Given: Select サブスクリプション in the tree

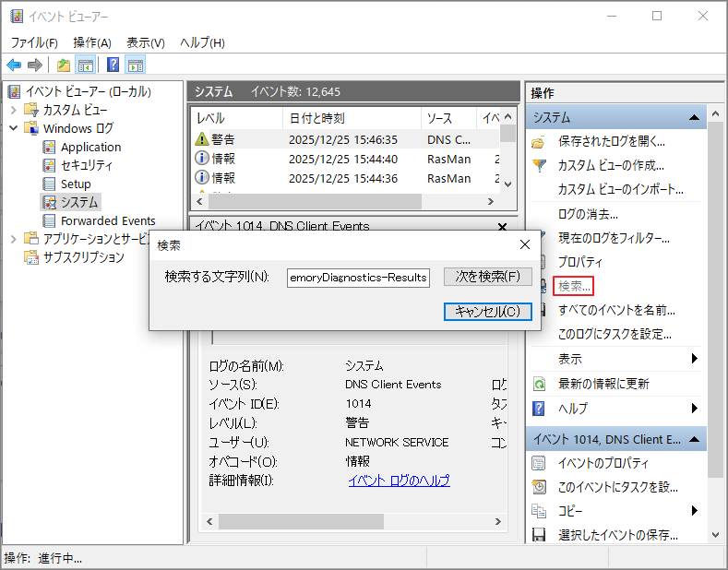Looking at the screenshot, I should [x=84, y=257].
